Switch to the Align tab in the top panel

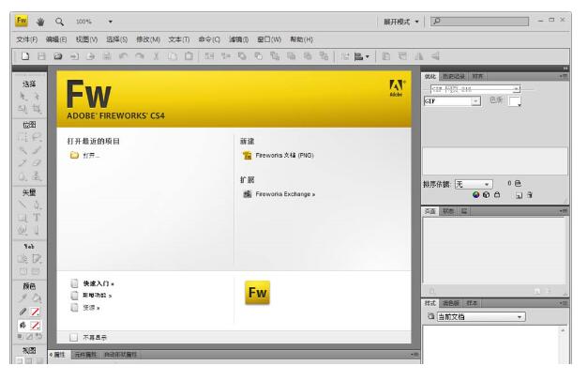[477, 77]
